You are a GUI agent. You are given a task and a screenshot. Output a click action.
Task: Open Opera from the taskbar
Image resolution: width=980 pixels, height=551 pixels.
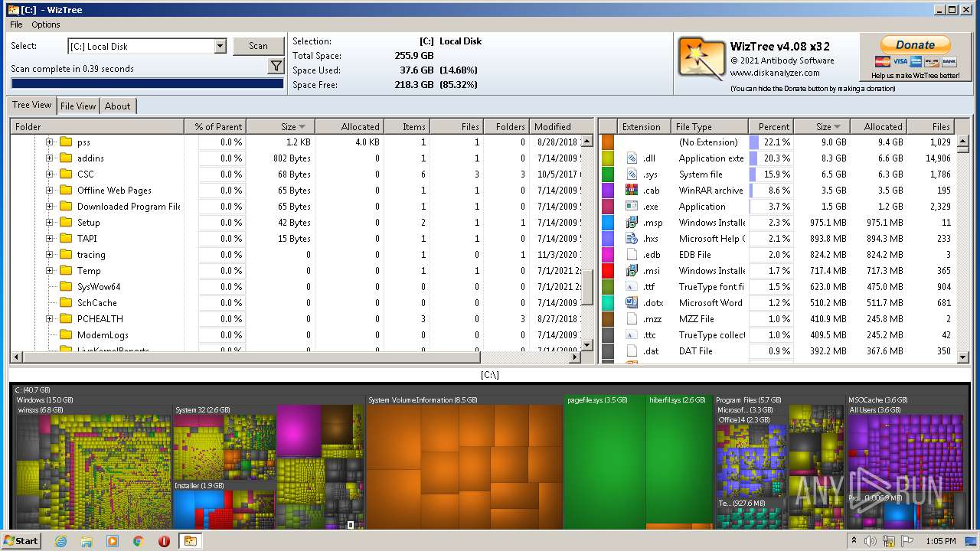tap(164, 541)
